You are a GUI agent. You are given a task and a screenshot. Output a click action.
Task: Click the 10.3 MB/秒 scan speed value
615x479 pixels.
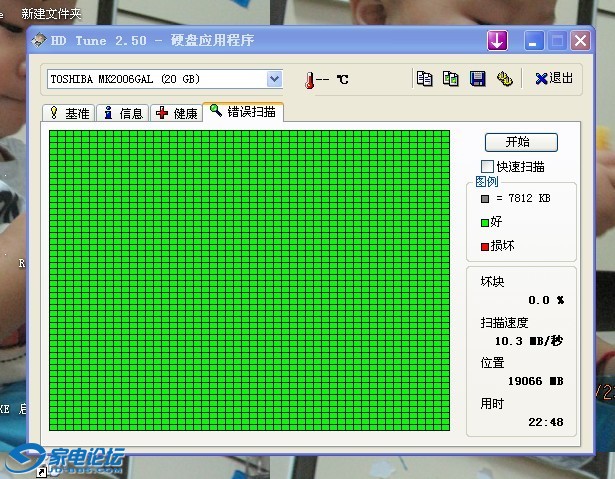click(x=528, y=341)
